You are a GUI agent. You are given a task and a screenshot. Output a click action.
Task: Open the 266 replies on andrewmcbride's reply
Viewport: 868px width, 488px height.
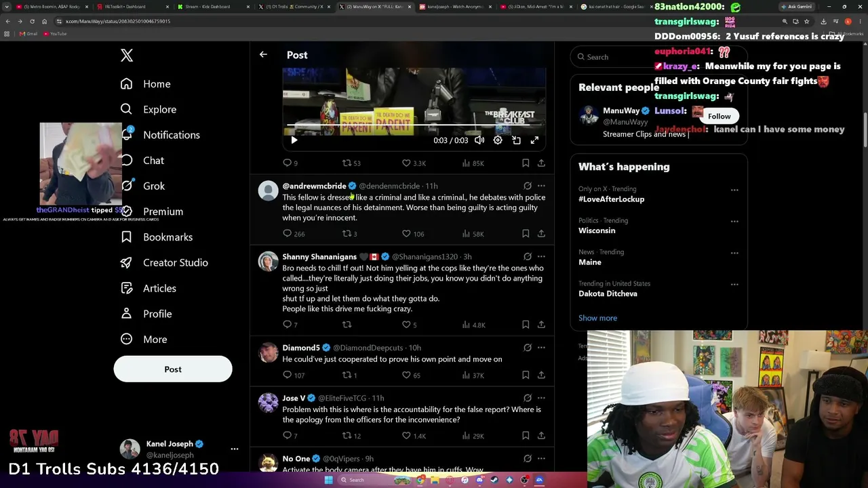[x=294, y=234]
